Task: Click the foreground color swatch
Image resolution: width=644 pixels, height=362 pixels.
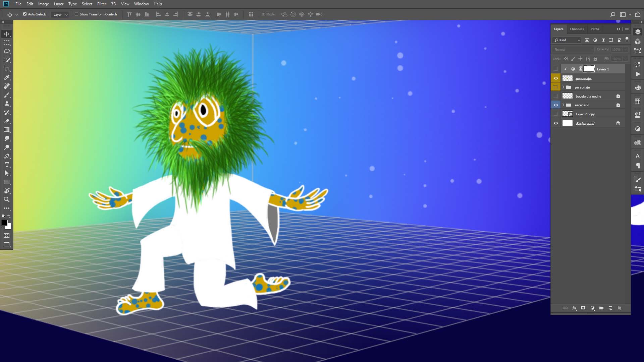Action: click(5, 223)
